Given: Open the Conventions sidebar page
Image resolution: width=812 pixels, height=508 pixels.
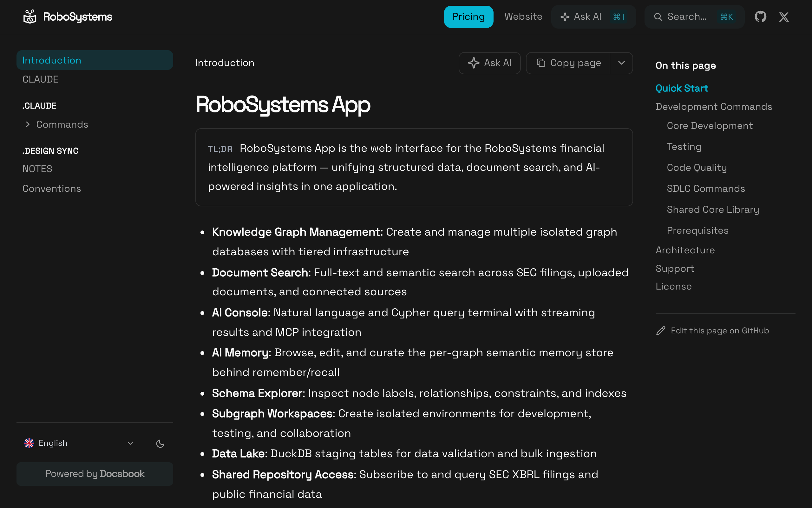Looking at the screenshot, I should pyautogui.click(x=52, y=189).
